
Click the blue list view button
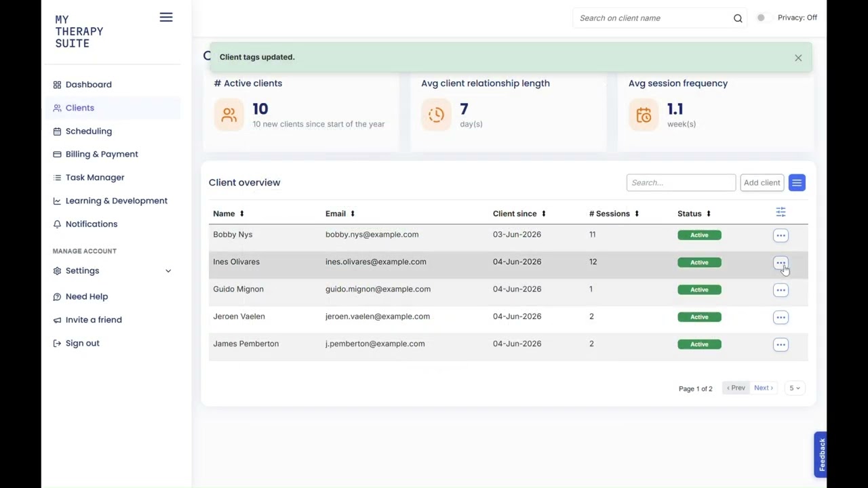[x=797, y=182]
